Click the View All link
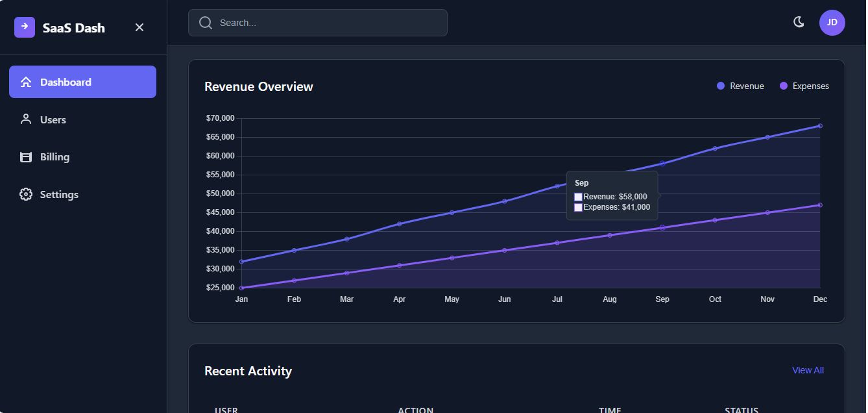The width and height of the screenshot is (868, 413). [x=808, y=370]
